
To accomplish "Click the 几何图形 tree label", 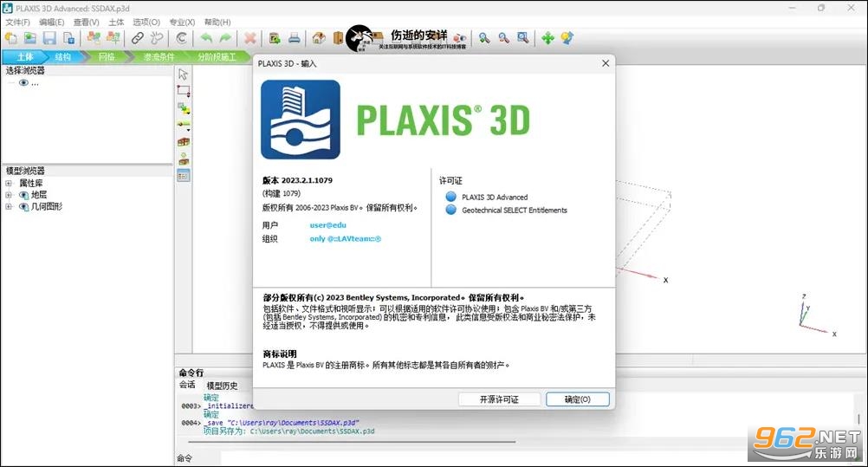I will [47, 206].
